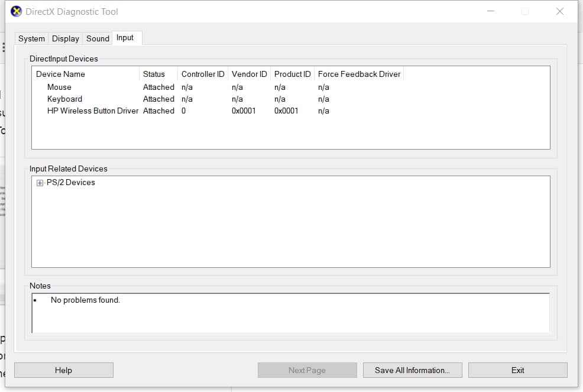Viewport: 583px width, 392px height.
Task: Minimize the DirectX Diagnostic Tool window
Action: point(491,12)
